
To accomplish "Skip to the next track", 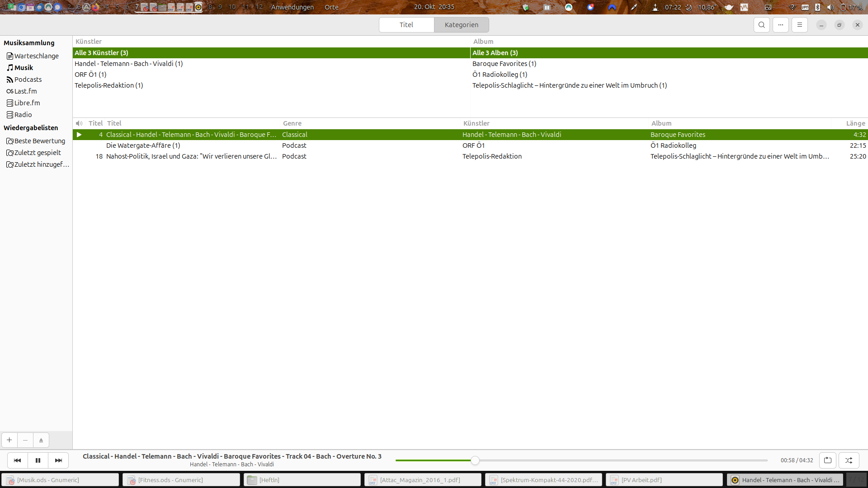I will [x=58, y=460].
